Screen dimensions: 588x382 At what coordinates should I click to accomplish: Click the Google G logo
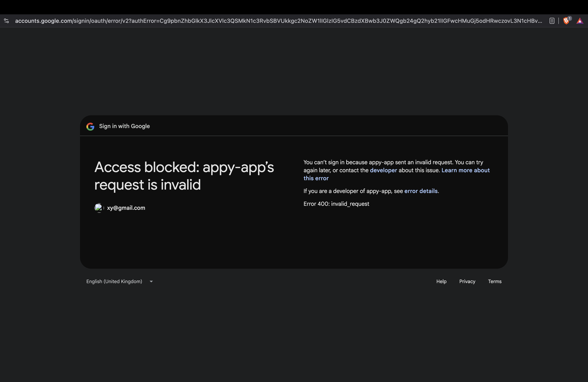[x=90, y=127]
